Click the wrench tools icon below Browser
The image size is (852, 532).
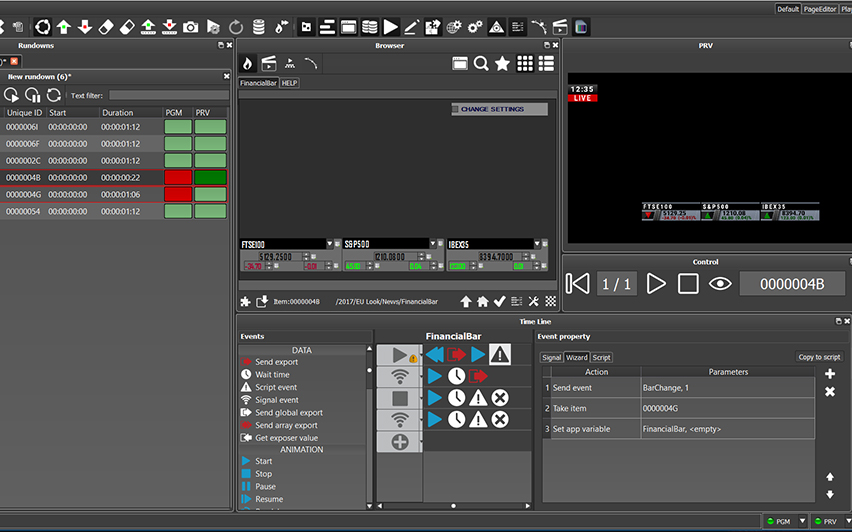pyautogui.click(x=534, y=302)
